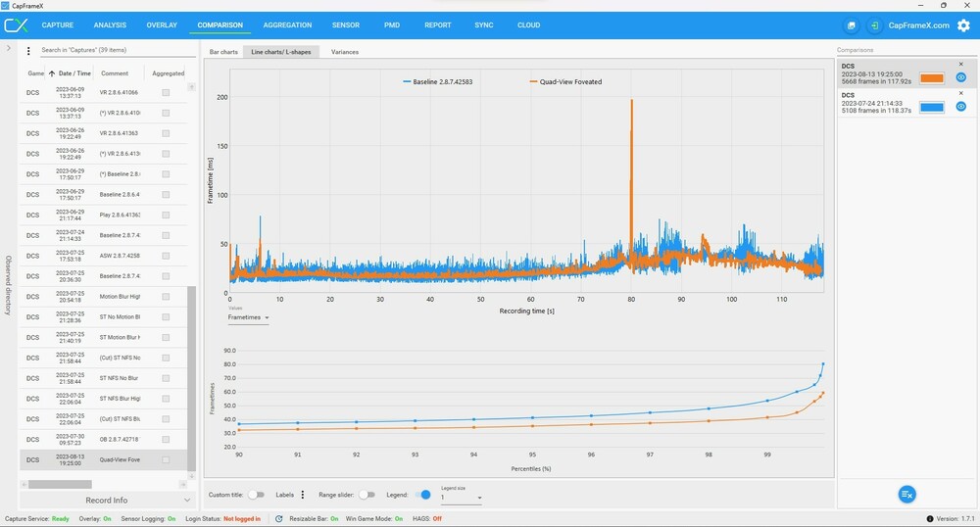
Task: Click the blue color swatch for 2023-07-24 record
Action: point(932,108)
